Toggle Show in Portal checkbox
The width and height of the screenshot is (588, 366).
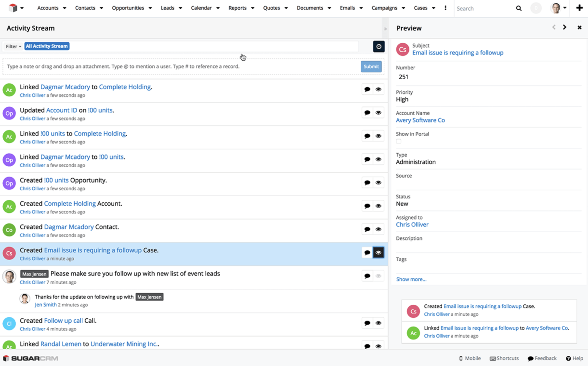[x=399, y=141]
